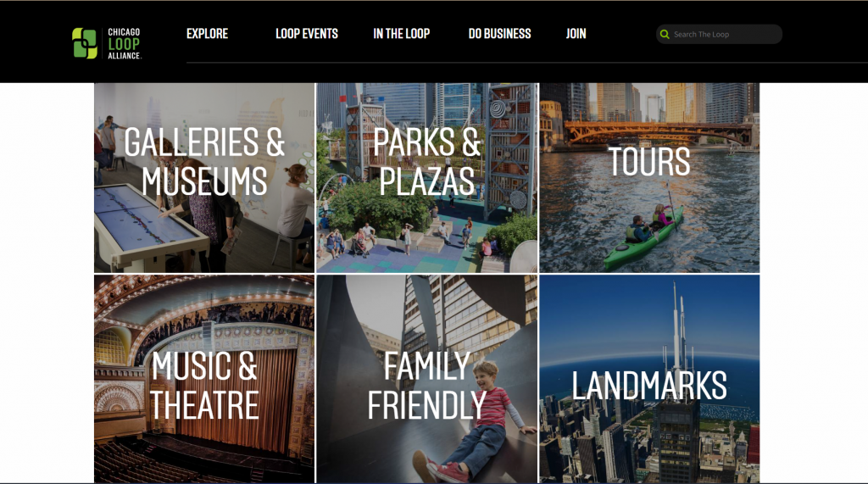Click the Landmarks heading text
Screen dimensions: 868x484
tap(649, 386)
